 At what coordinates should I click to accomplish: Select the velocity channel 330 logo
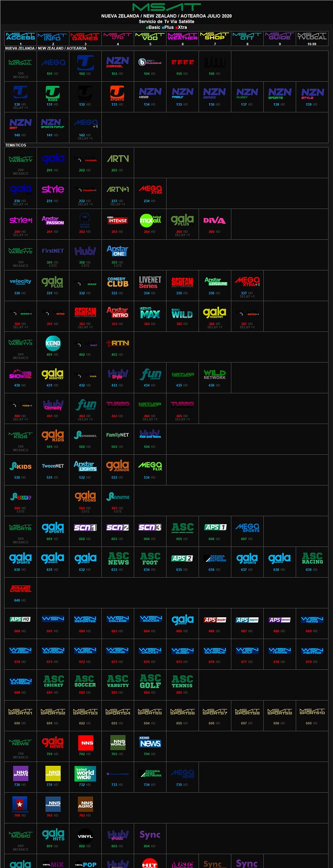[x=21, y=282]
